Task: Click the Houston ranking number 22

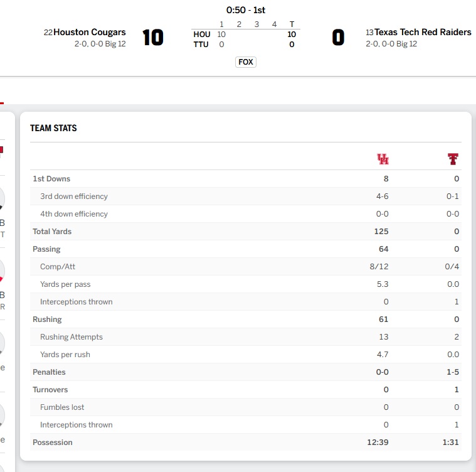Action: click(x=48, y=32)
